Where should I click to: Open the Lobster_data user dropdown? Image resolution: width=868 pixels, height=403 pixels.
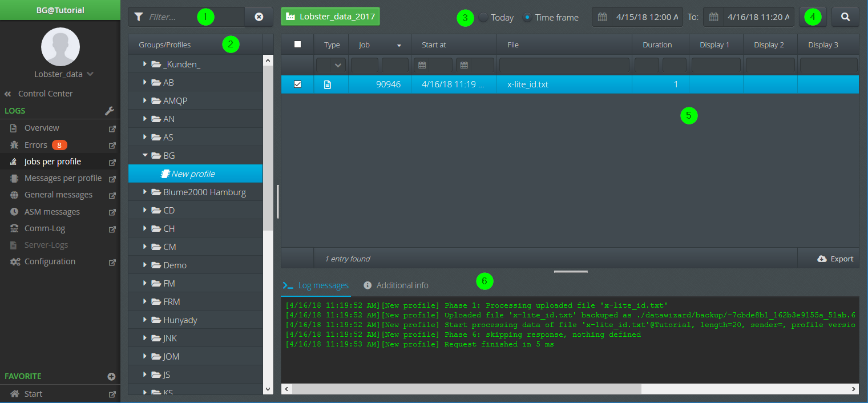click(64, 74)
